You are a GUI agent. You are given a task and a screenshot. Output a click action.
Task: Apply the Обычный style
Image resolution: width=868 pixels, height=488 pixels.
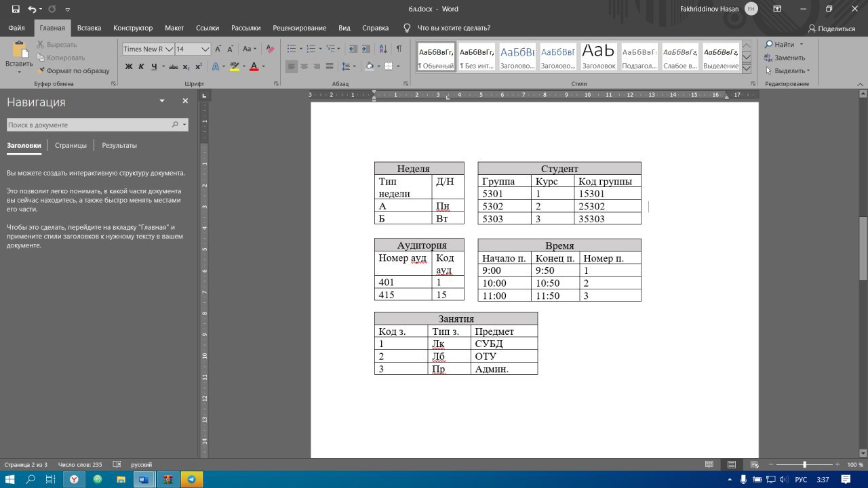pyautogui.click(x=436, y=57)
